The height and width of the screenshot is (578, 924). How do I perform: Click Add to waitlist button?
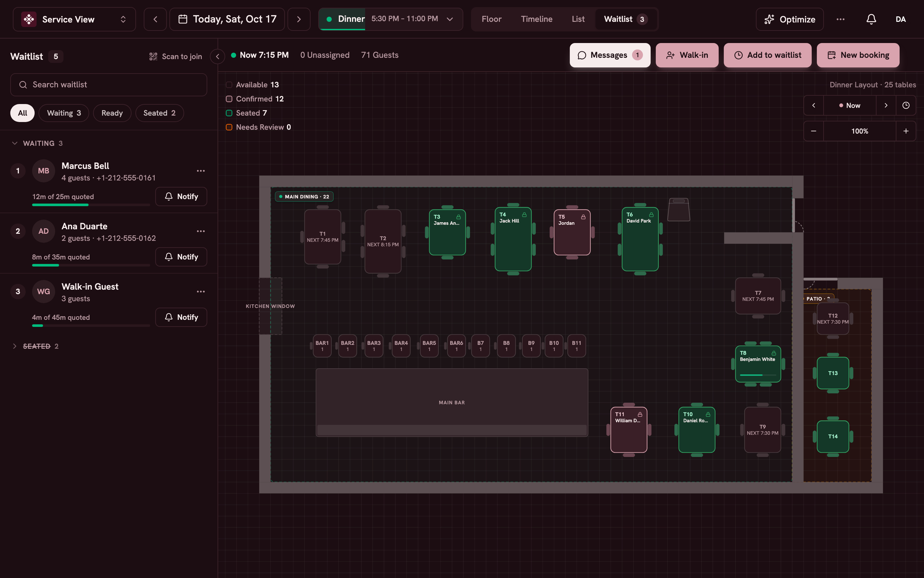point(767,56)
